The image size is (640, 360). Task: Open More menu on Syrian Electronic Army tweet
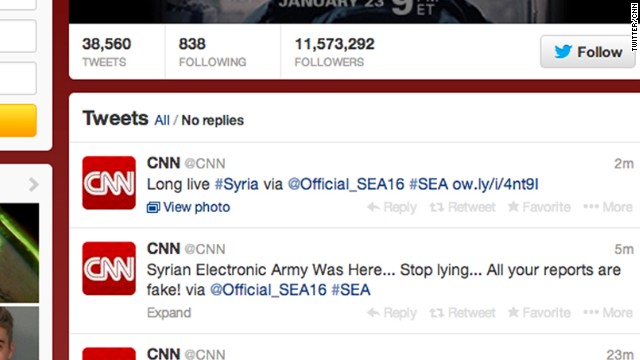(x=608, y=313)
